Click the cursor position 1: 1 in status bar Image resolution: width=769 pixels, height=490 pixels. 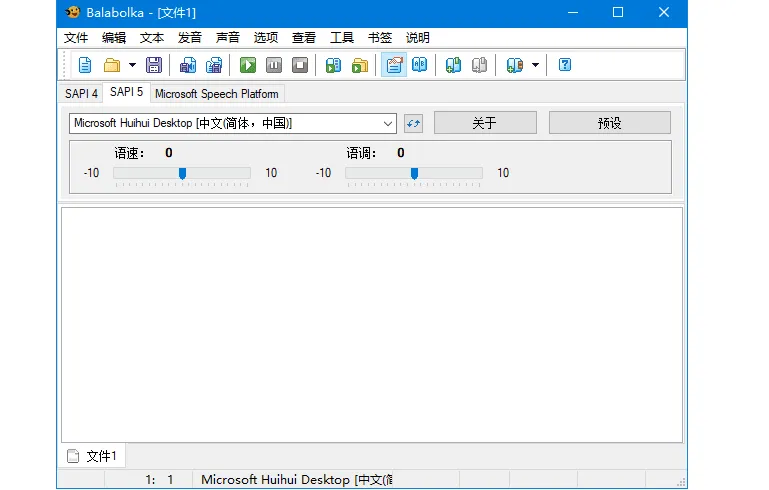159,479
